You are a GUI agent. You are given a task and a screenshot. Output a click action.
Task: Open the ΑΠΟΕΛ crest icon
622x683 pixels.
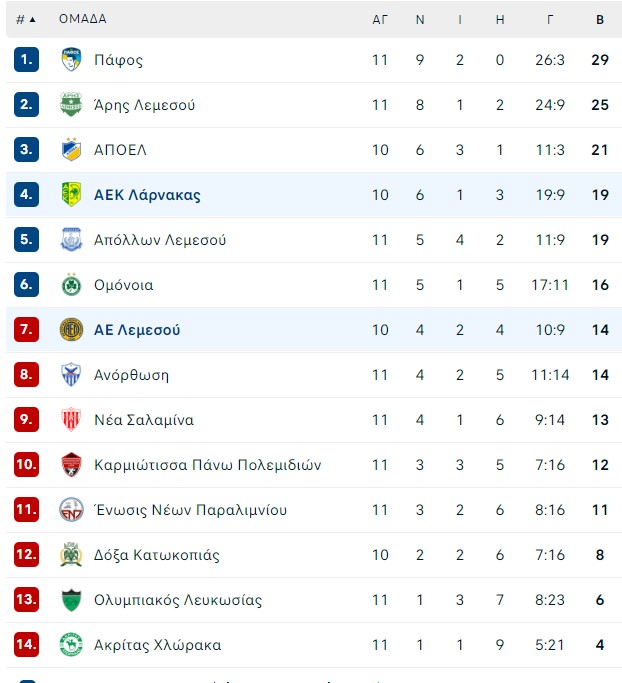point(71,149)
